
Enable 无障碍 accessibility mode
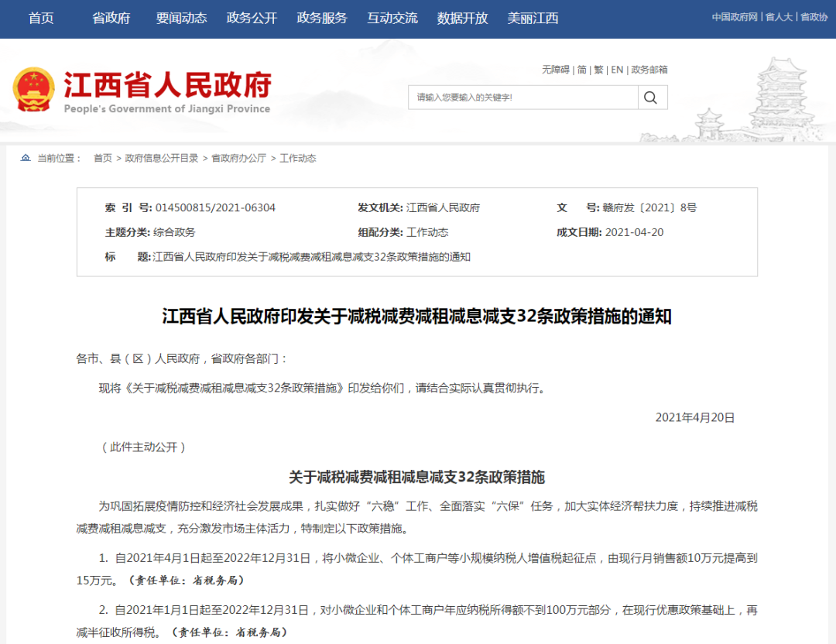(x=554, y=70)
